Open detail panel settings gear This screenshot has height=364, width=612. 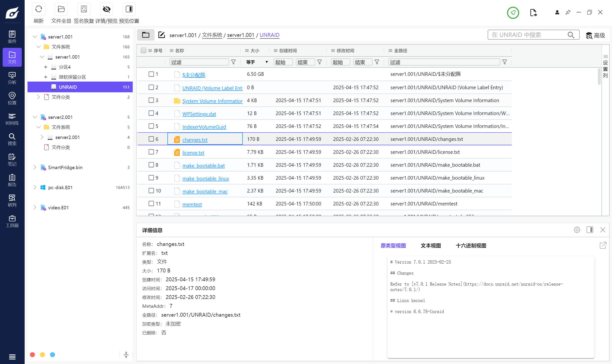pyautogui.click(x=577, y=230)
